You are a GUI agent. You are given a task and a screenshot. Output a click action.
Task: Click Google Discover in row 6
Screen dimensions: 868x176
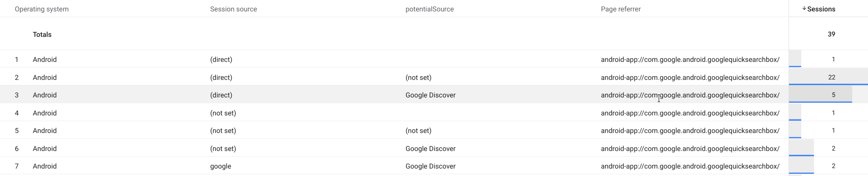(430, 149)
